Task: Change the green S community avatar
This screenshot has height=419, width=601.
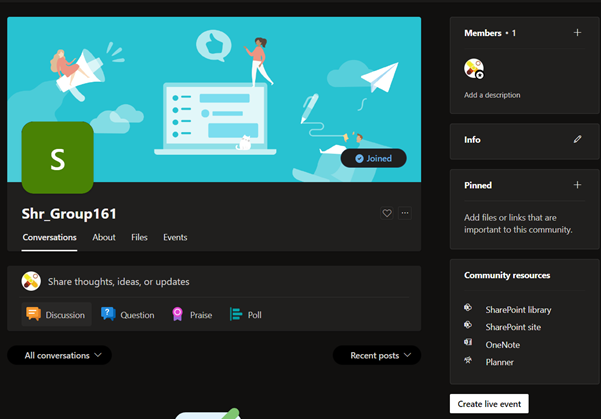Action: click(57, 158)
